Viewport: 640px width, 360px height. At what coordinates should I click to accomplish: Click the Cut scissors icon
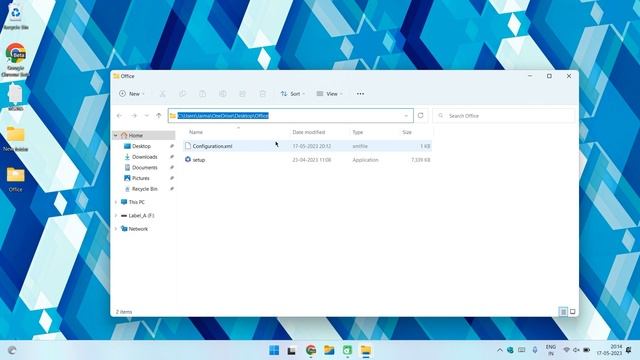pyautogui.click(x=162, y=94)
